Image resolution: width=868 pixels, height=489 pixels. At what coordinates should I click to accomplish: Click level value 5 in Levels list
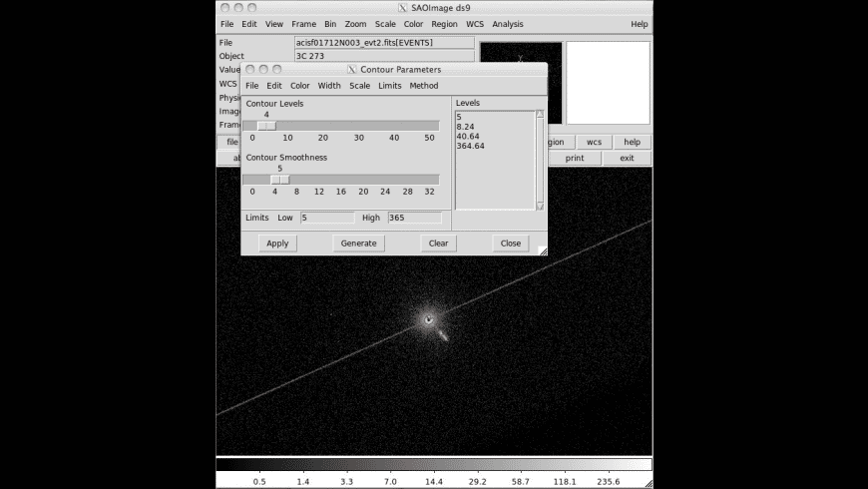click(x=459, y=117)
